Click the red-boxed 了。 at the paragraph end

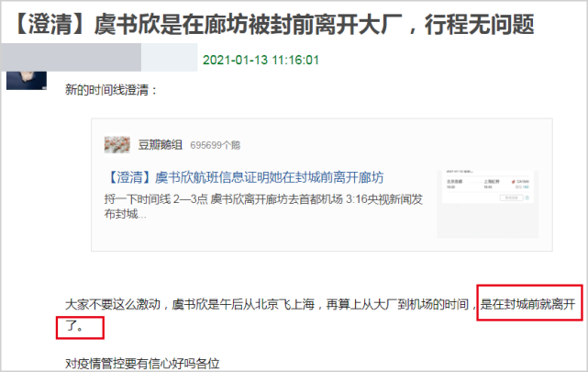tap(74, 326)
